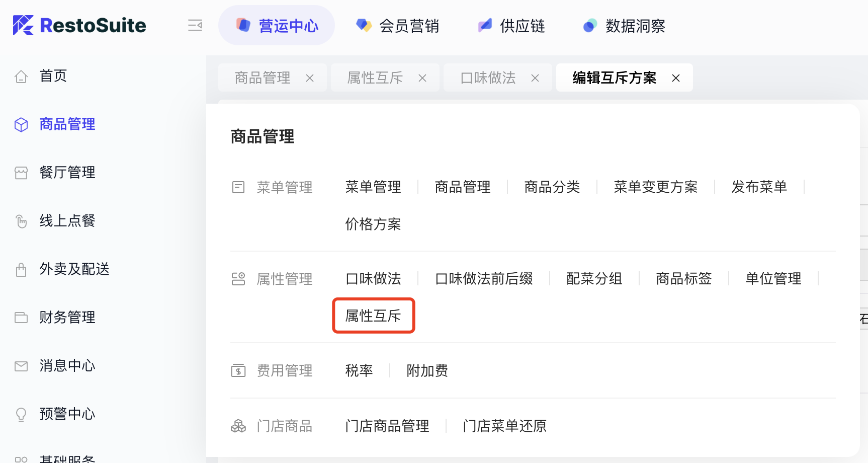Open the 菜单变更方案 link
Image resolution: width=868 pixels, height=463 pixels.
click(x=656, y=187)
